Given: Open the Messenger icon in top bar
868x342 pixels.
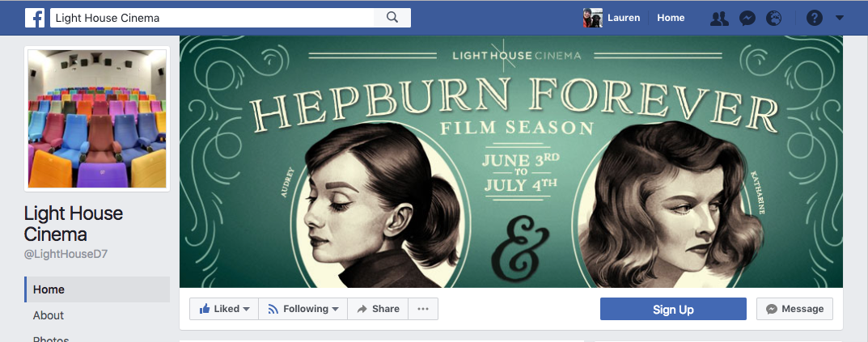Looking at the screenshot, I should (747, 18).
